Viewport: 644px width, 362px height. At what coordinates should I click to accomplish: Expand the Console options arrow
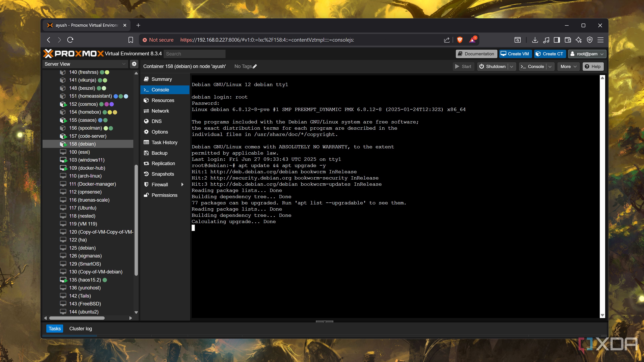pyautogui.click(x=550, y=67)
